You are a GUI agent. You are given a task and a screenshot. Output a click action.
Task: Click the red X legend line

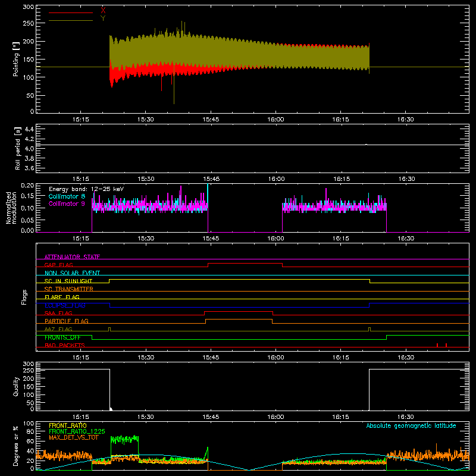(71, 12)
